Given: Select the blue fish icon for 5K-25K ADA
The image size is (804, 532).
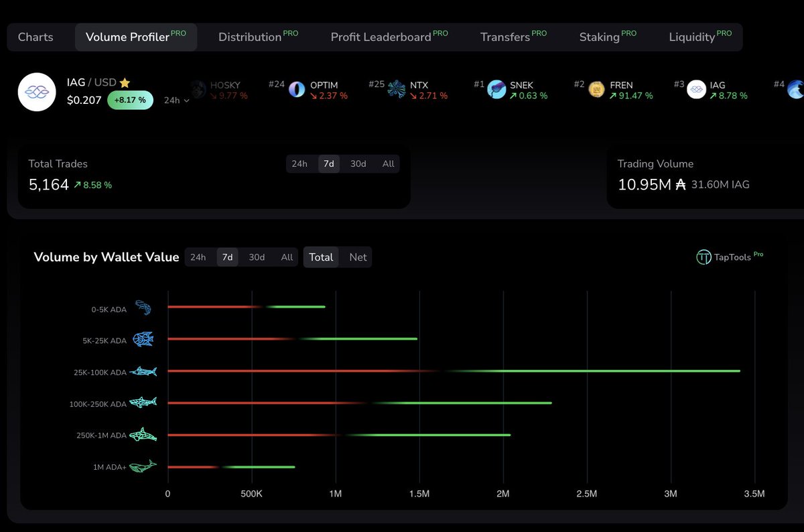Looking at the screenshot, I should click(143, 340).
